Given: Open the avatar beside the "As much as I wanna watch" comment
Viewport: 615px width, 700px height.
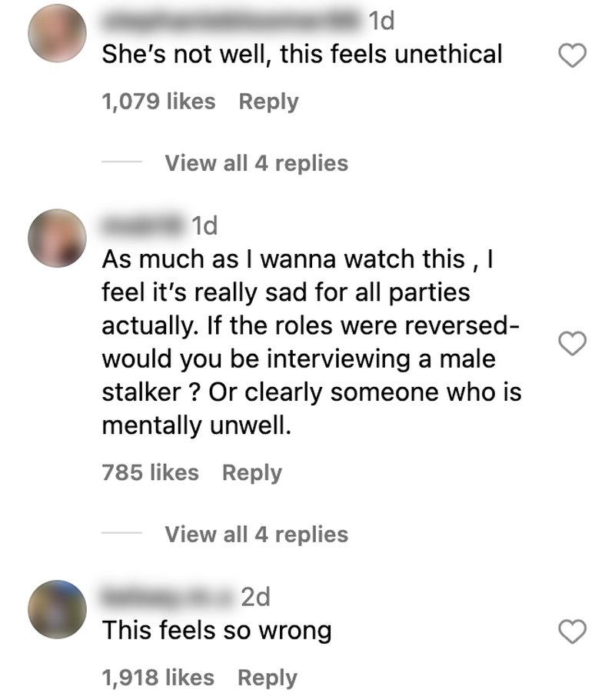Looking at the screenshot, I should click(x=57, y=238).
